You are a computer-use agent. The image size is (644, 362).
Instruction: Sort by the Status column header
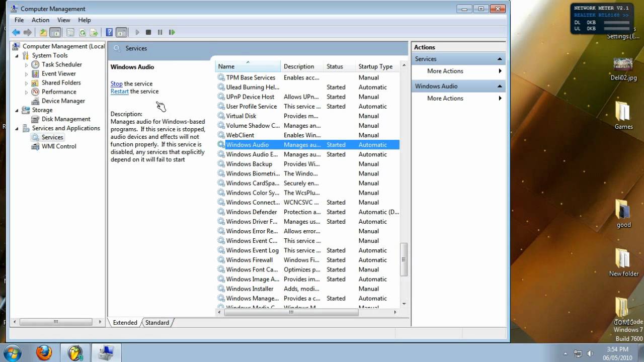pyautogui.click(x=340, y=66)
